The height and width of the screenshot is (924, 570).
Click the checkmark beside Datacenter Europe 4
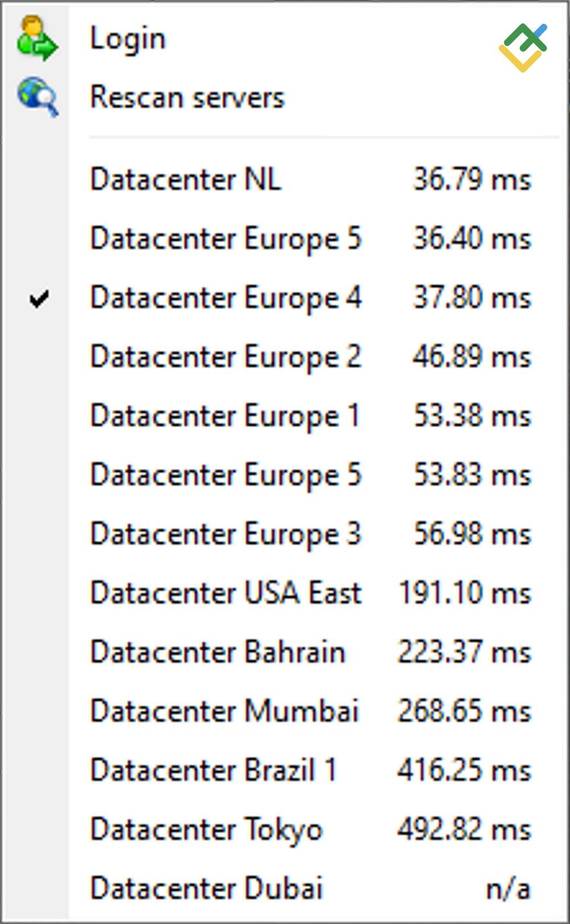pyautogui.click(x=39, y=298)
